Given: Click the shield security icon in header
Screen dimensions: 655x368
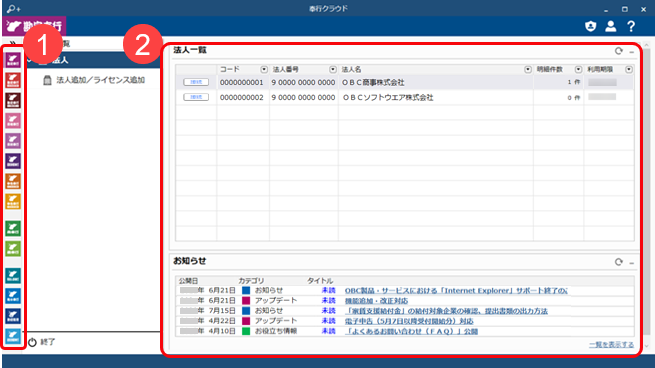Looking at the screenshot, I should 591,26.
